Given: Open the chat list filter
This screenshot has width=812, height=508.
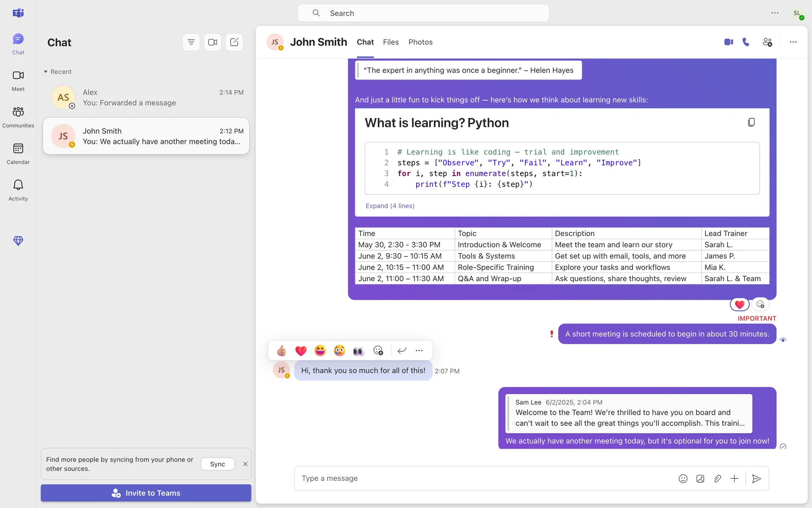Looking at the screenshot, I should (x=191, y=42).
